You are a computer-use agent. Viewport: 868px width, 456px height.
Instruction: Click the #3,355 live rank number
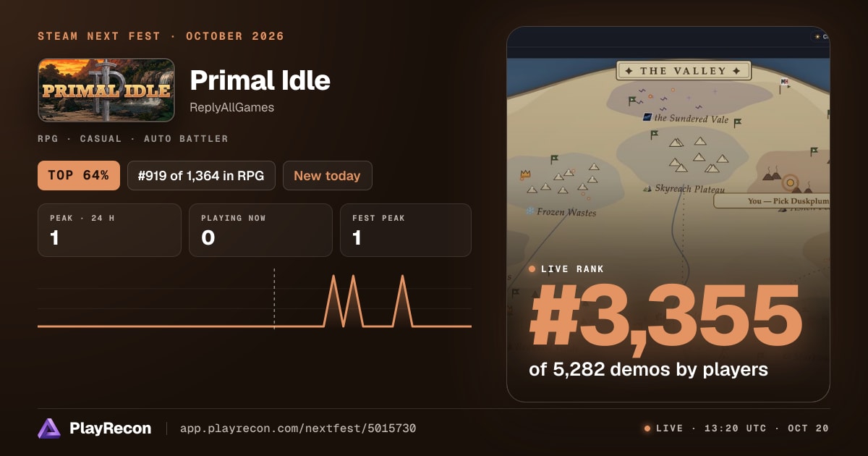(666, 316)
